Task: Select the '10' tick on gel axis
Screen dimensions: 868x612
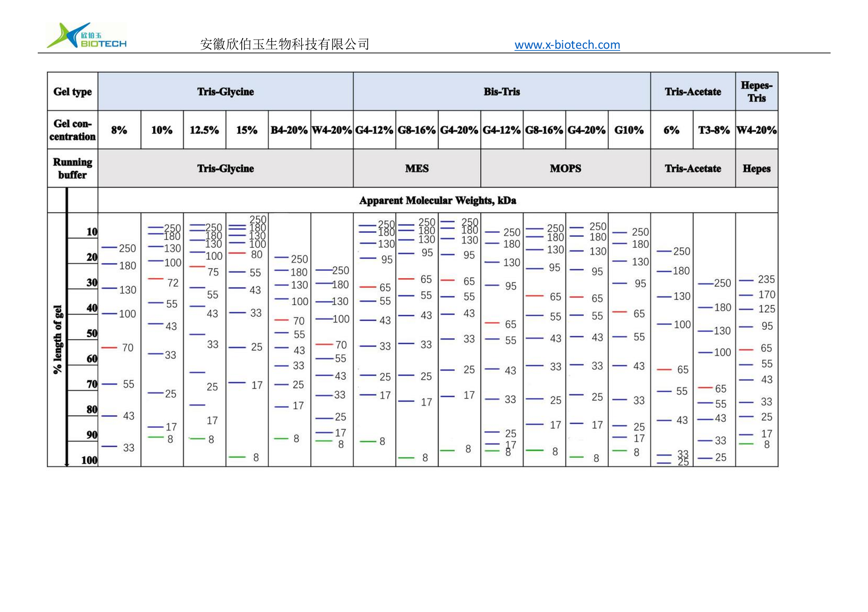Action: (92, 232)
